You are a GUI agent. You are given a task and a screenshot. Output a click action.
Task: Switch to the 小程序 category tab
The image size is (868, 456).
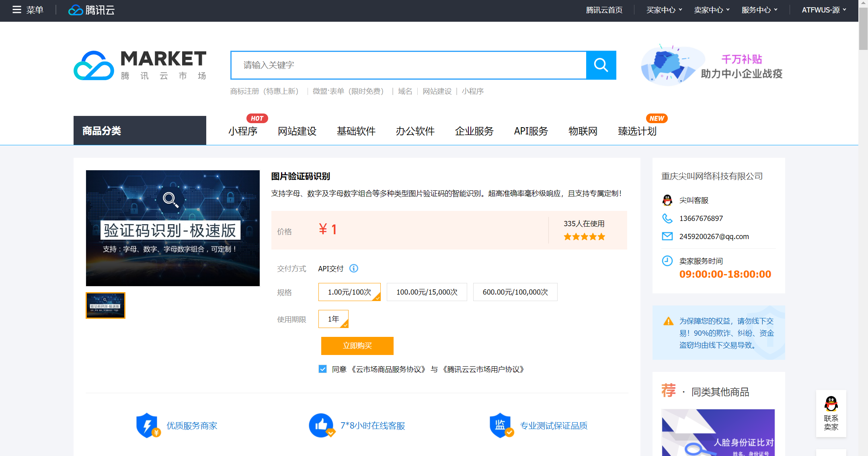point(243,131)
